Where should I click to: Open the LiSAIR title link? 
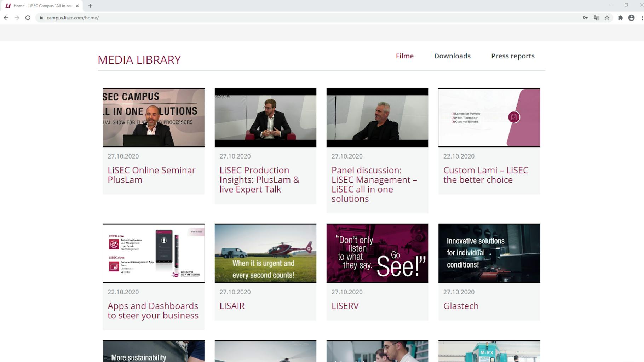[232, 306]
